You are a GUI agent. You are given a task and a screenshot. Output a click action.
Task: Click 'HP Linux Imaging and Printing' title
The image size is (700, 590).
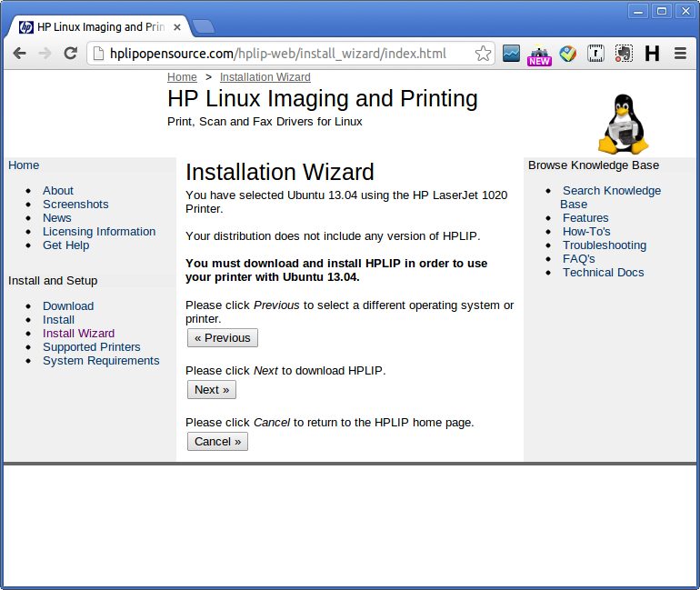tap(323, 99)
